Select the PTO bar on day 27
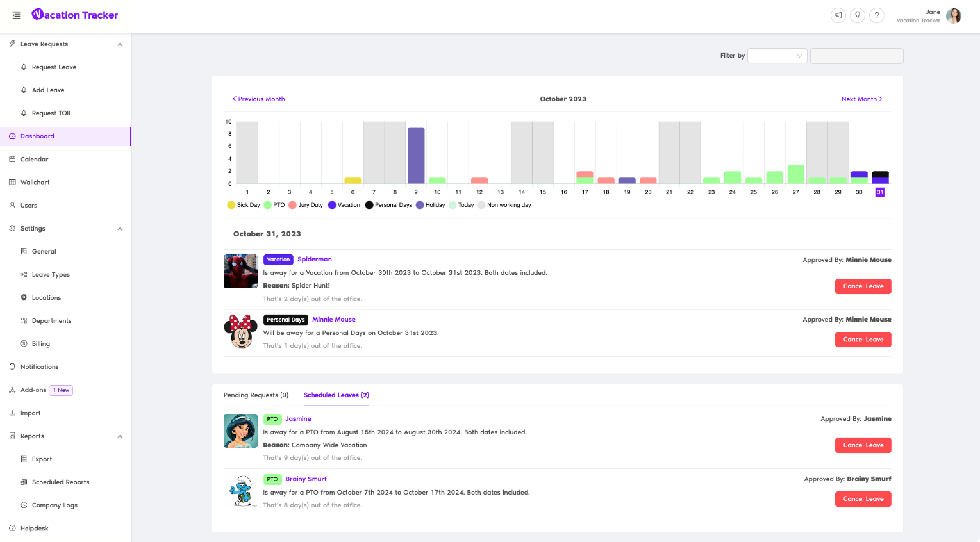Screen dimensions: 980x542 pos(795,175)
